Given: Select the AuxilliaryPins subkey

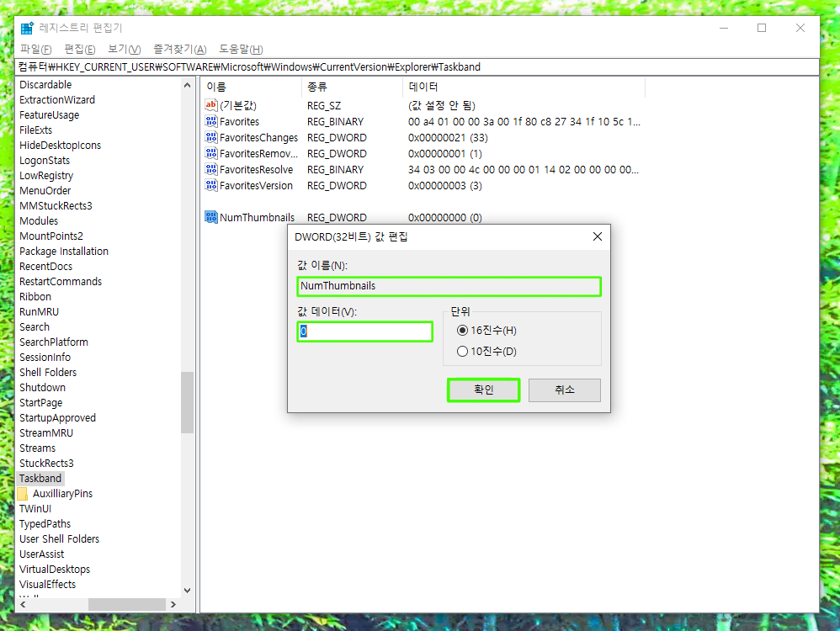Looking at the screenshot, I should pyautogui.click(x=62, y=493).
